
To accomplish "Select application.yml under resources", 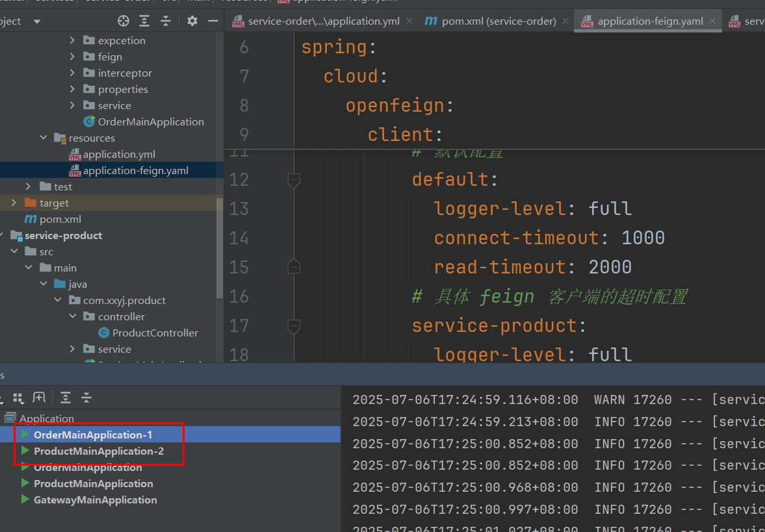I will point(120,154).
